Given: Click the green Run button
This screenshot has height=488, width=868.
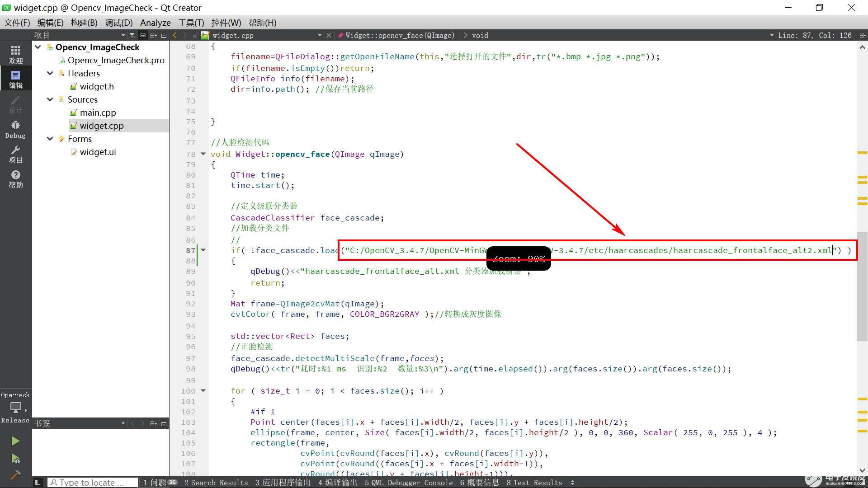Looking at the screenshot, I should (15, 441).
